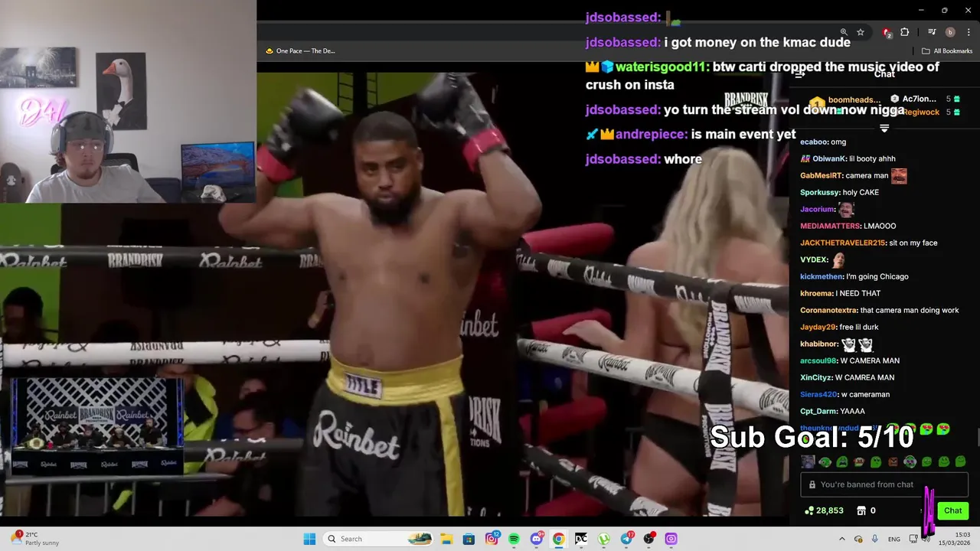The width and height of the screenshot is (980, 551).
Task: Pick the first avatar emote in quick emote row
Action: point(808,461)
